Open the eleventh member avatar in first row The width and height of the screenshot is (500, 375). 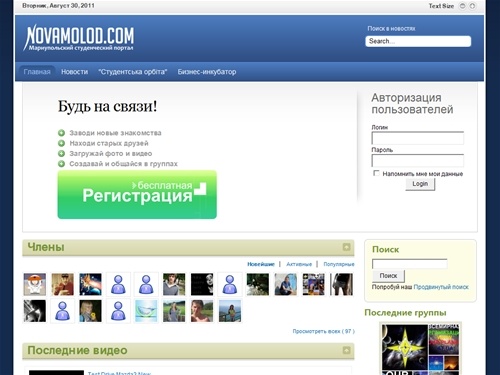[313, 284]
